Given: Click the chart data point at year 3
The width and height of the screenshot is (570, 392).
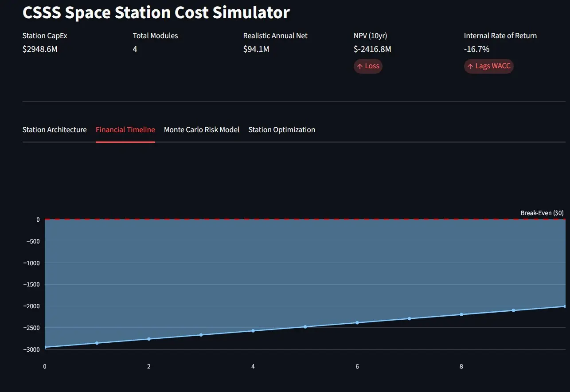Looking at the screenshot, I should pos(201,335).
